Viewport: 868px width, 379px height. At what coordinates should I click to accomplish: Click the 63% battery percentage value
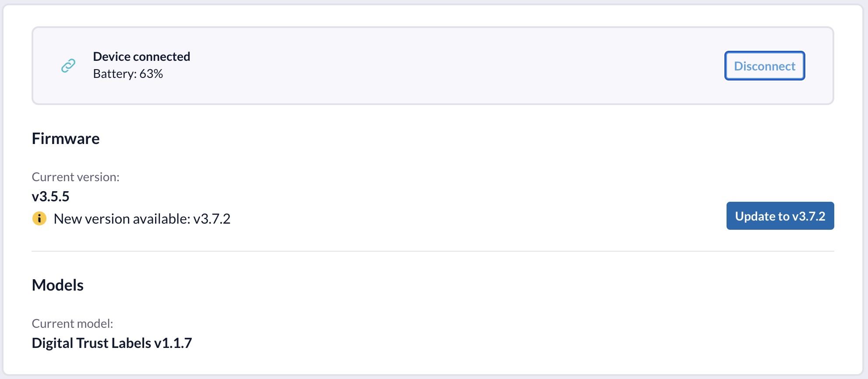point(151,74)
